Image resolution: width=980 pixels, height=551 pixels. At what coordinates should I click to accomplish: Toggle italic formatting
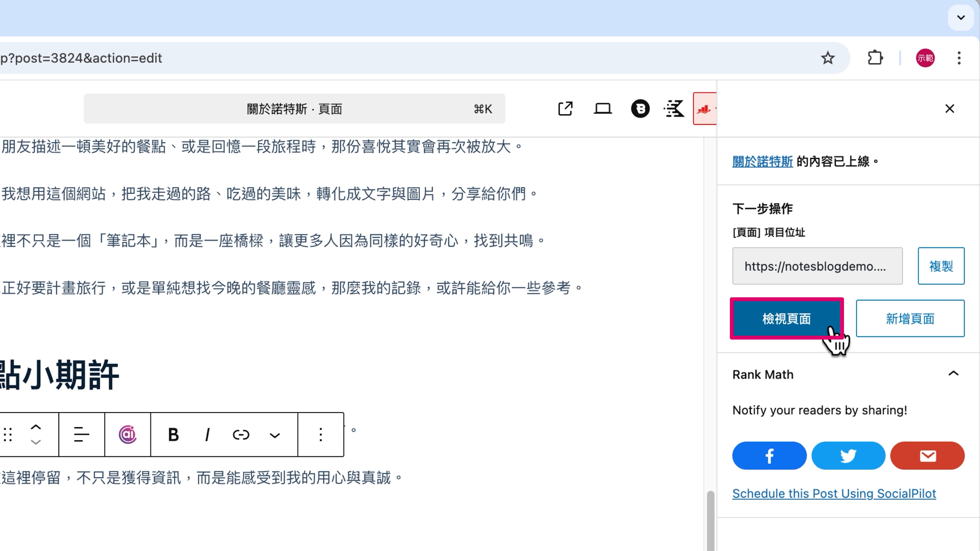(207, 434)
